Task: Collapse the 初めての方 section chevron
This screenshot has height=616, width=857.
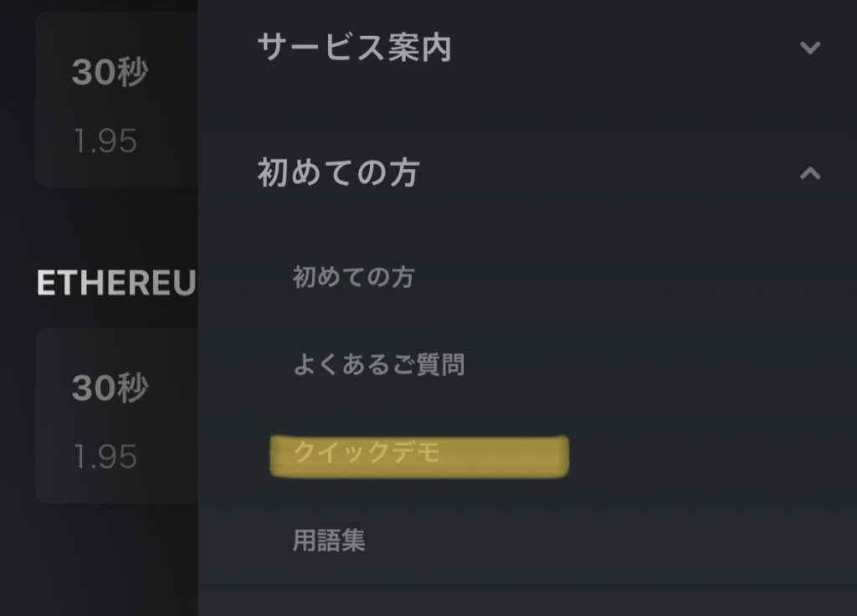Action: [x=809, y=173]
